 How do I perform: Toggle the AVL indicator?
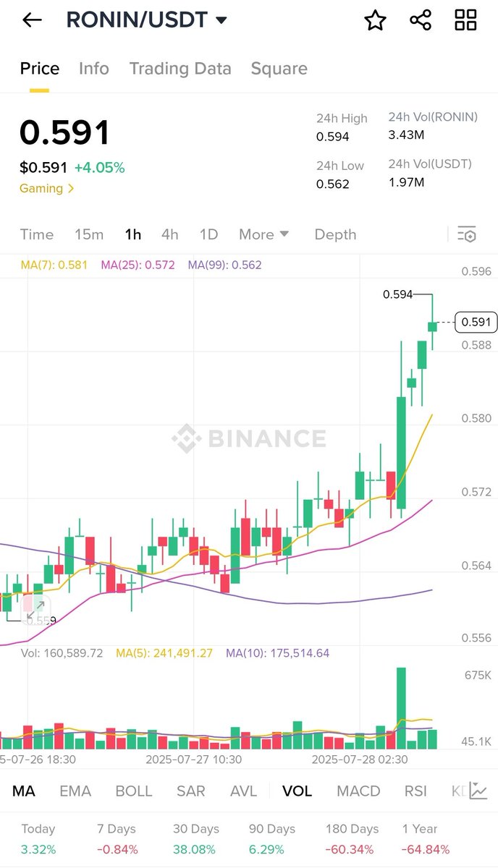243,791
